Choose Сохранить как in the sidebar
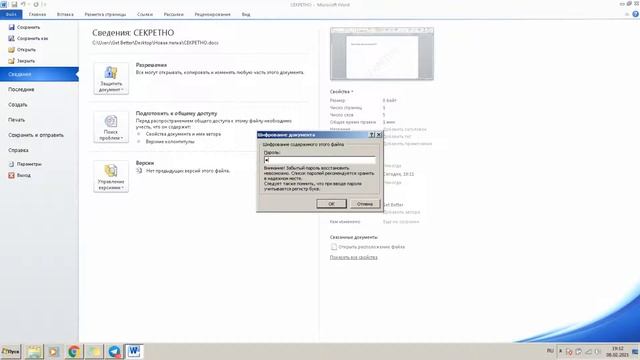This screenshot has width=640, height=360. [x=28, y=38]
